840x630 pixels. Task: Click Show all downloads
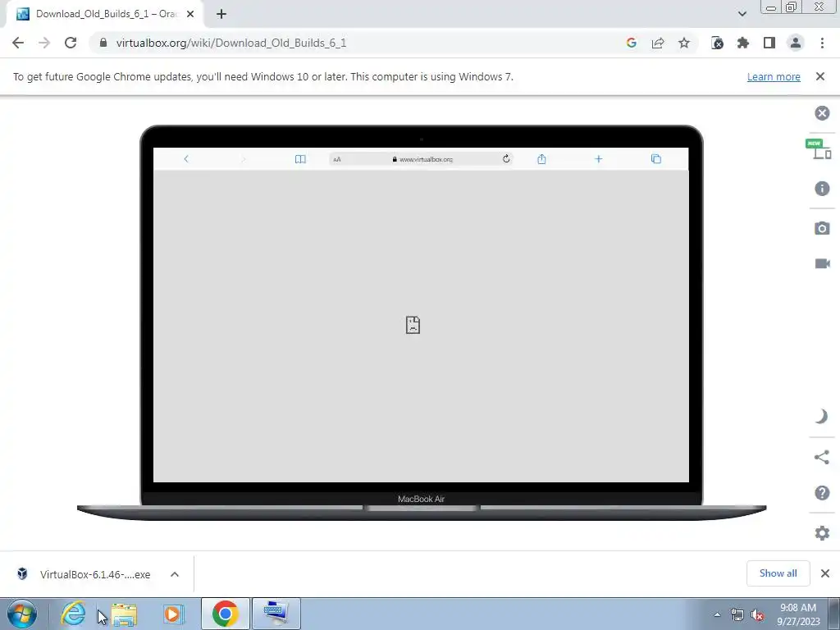coord(778,573)
